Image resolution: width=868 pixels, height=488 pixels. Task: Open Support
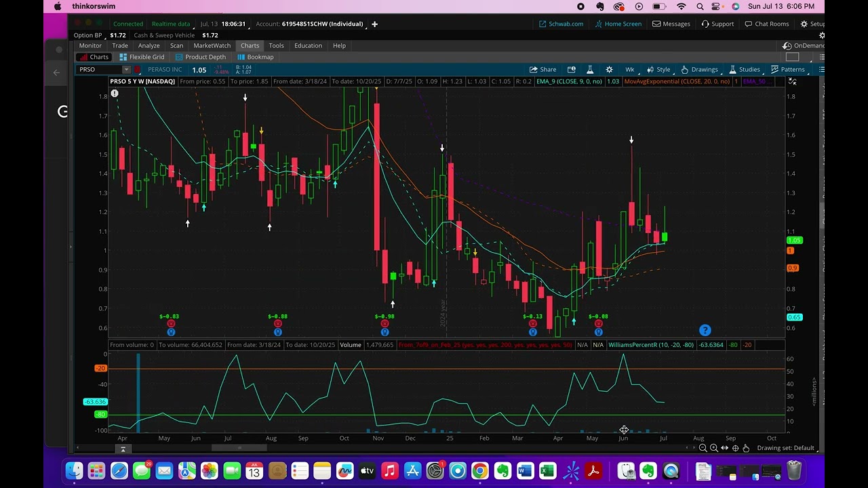tap(717, 24)
